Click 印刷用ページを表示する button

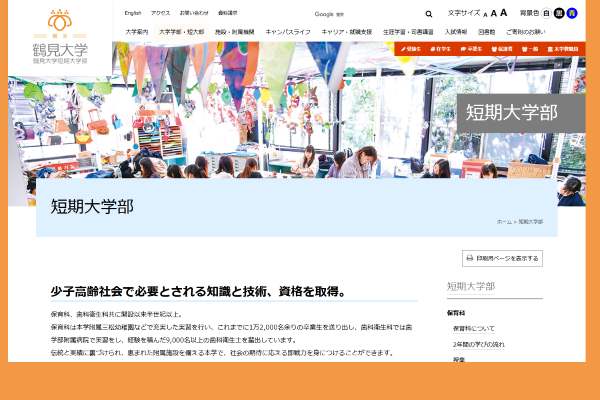coord(502,258)
